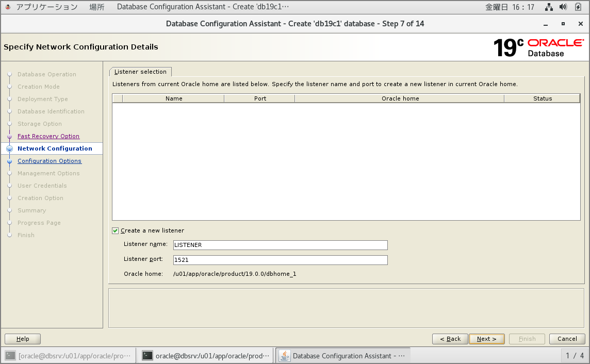Click the Java icon in the taskbar
Viewport: 590px width, 364px height.
pyautogui.click(x=284, y=355)
